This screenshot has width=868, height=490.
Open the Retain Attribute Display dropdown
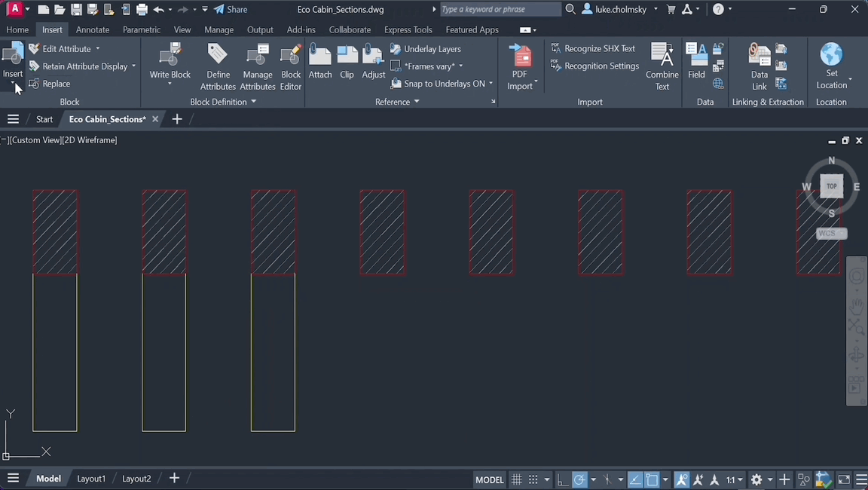pyautogui.click(x=133, y=66)
